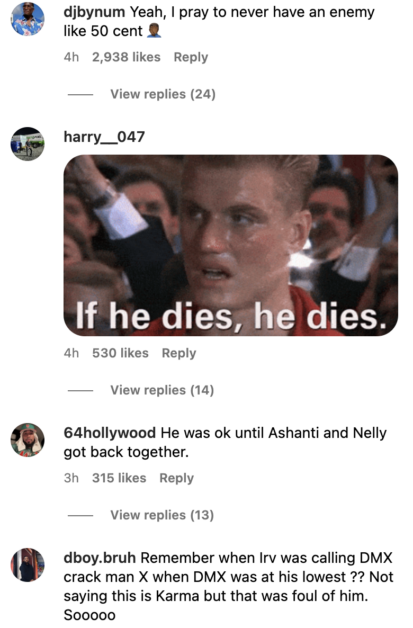This screenshot has width=413, height=628.
Task: Click the facepalm emoji in djbynum's comment
Action: [x=154, y=31]
